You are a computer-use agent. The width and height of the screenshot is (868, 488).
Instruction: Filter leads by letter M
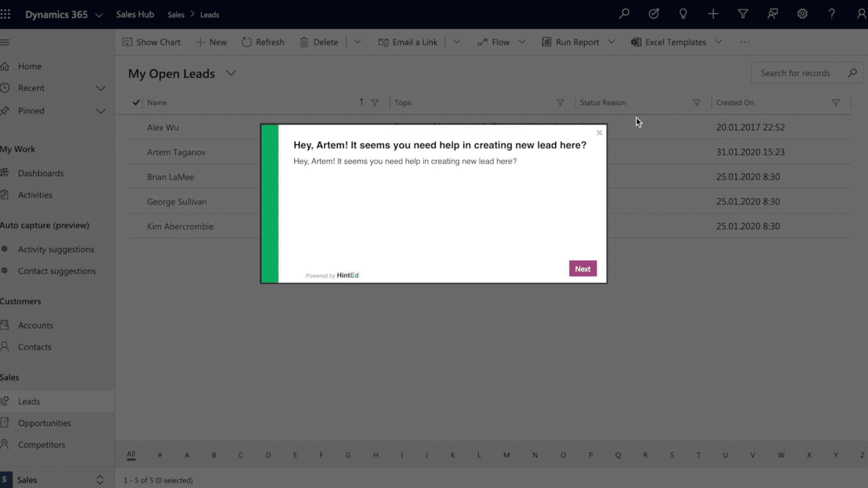507,455
